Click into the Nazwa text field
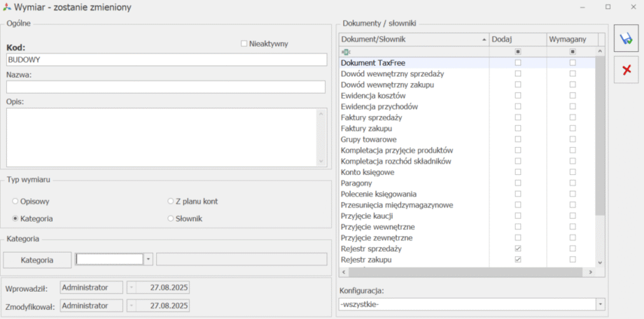This screenshot has width=644, height=319. (x=166, y=87)
